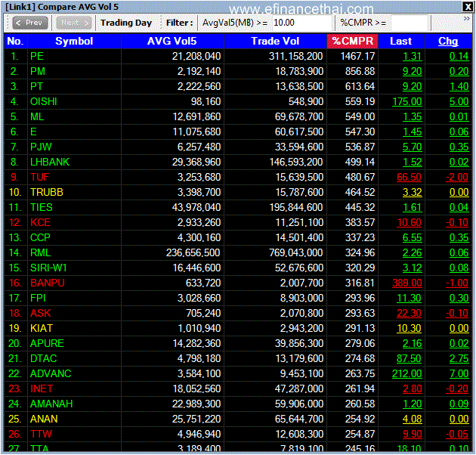Expand the toolbar overflow chevron

(467, 19)
